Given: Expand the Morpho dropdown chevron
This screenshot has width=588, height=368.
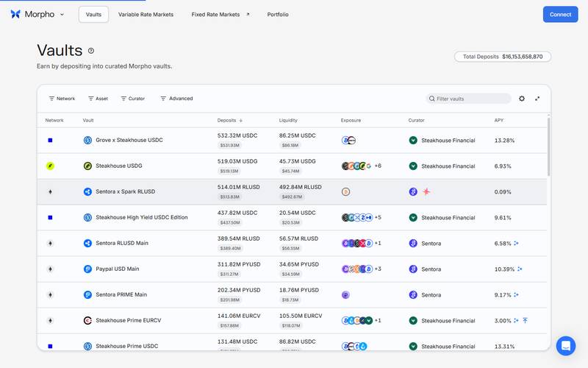Looking at the screenshot, I should tap(62, 15).
